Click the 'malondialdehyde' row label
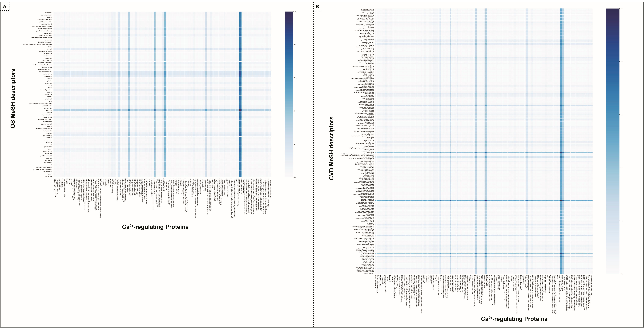Image resolution: width=644 pixels, height=329 pixels. tap(47, 135)
